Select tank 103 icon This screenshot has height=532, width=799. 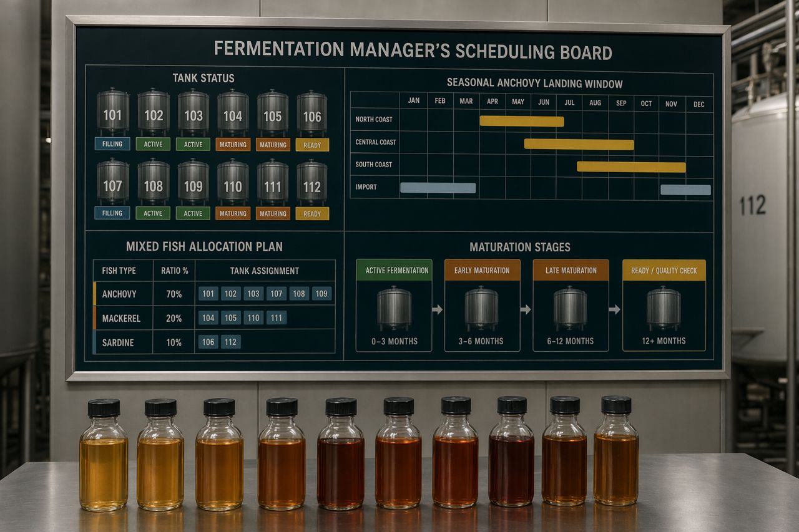click(x=194, y=112)
